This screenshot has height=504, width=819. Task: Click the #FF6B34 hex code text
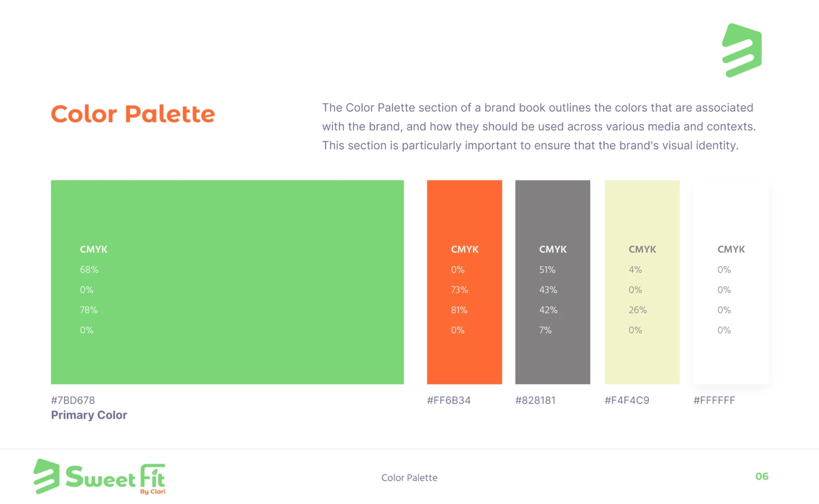pyautogui.click(x=449, y=400)
